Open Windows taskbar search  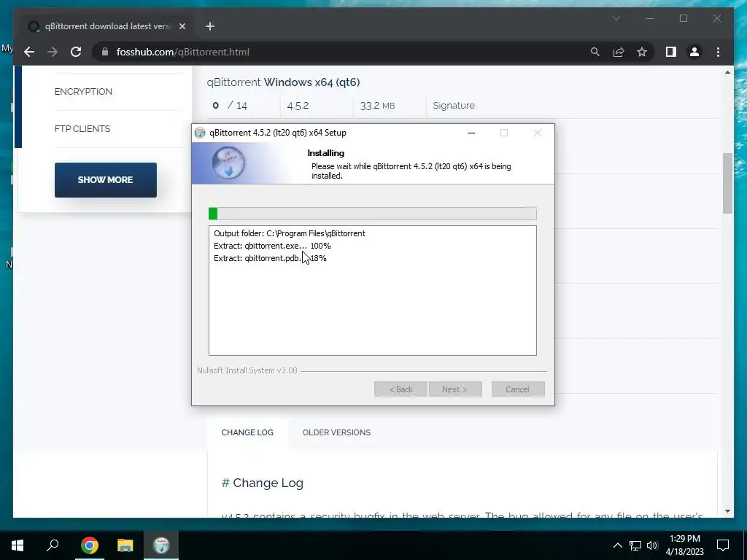click(x=53, y=545)
